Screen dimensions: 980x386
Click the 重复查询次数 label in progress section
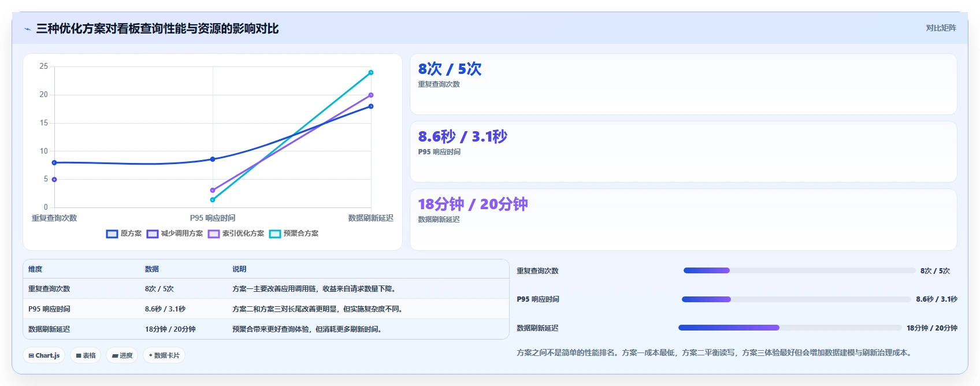click(537, 271)
